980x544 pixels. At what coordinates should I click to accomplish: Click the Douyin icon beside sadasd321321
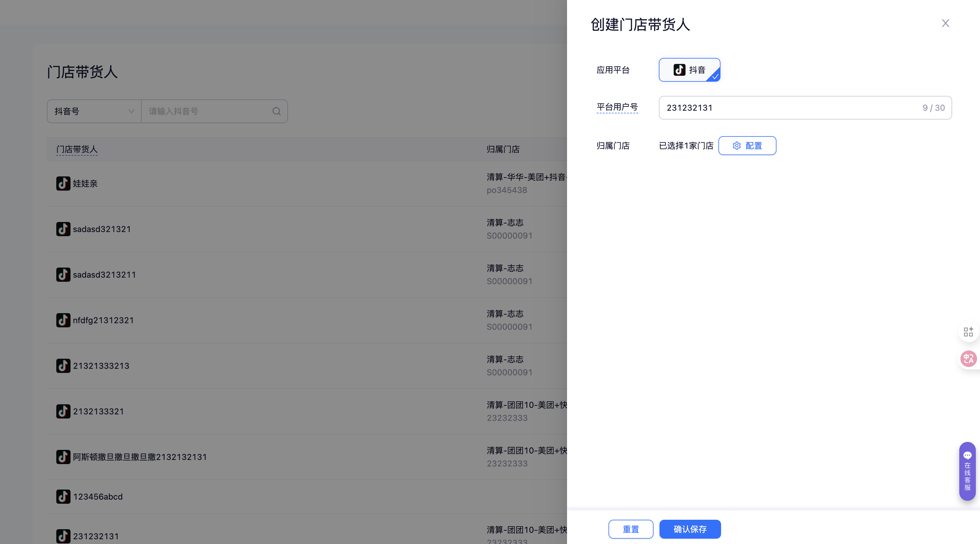63,229
